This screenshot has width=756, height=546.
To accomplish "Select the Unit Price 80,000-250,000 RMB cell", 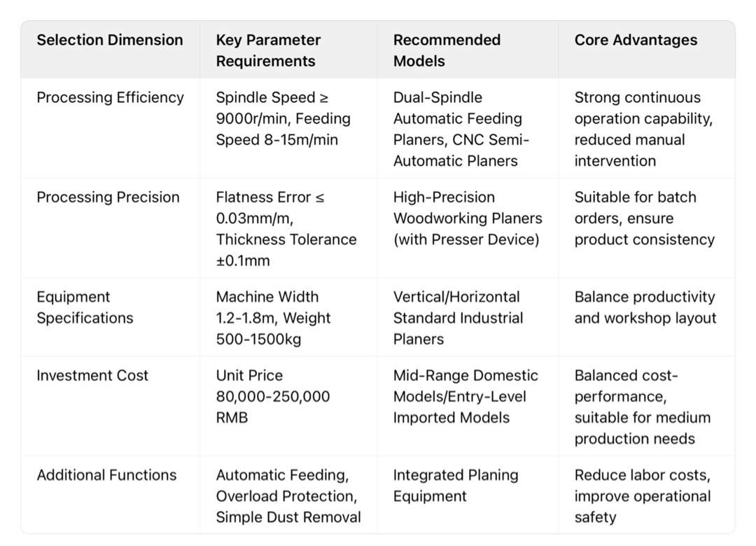I will 272,396.
